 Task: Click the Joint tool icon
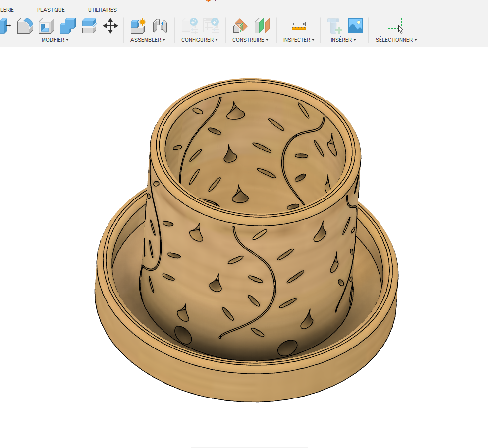tap(160, 25)
